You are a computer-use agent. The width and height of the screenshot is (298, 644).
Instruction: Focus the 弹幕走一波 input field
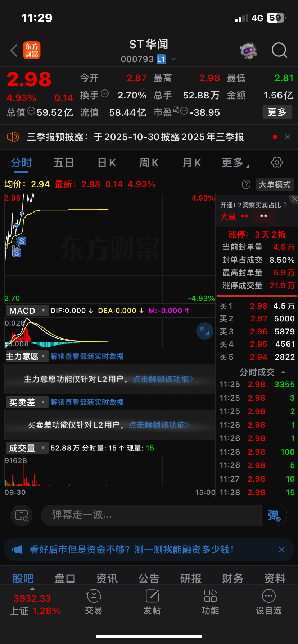pos(151,515)
